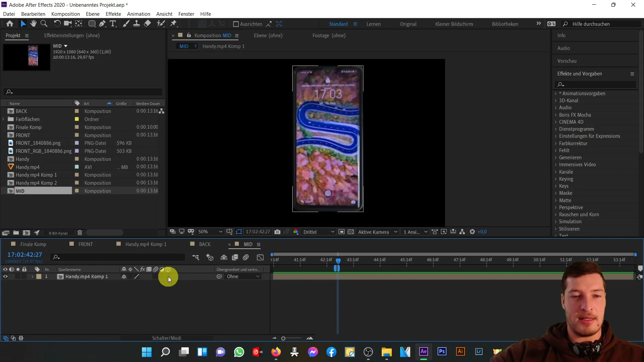The width and height of the screenshot is (644, 362).
Task: Switch to the Lernen workspace
Action: (x=373, y=24)
